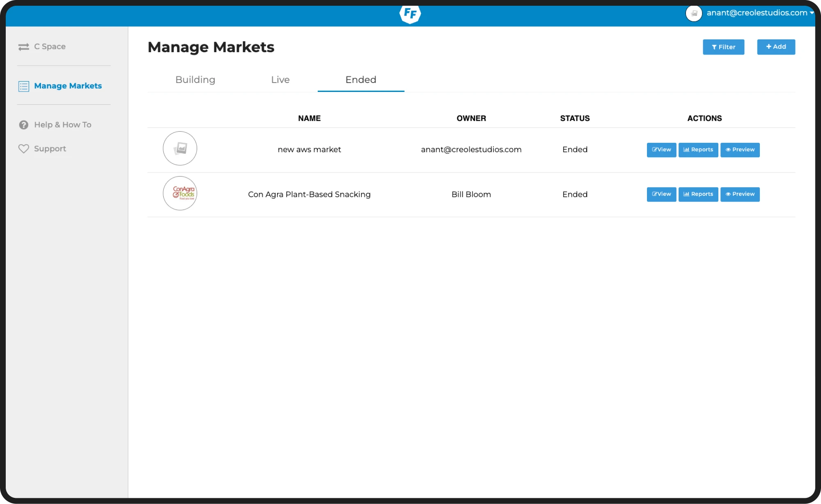Click the ConAgra Foods logo thumbnail
Screen dimensions: 821x504
point(180,193)
